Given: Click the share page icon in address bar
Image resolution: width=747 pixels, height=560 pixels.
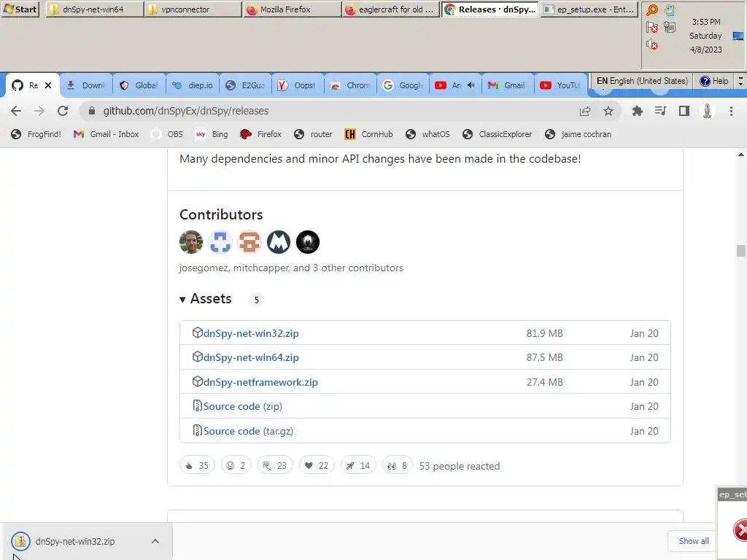Looking at the screenshot, I should click(x=585, y=111).
